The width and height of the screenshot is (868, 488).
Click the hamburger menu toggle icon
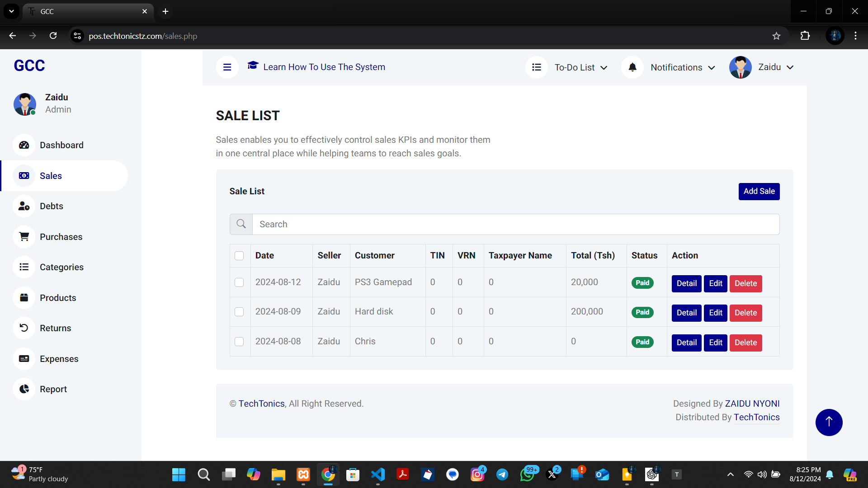[227, 67]
